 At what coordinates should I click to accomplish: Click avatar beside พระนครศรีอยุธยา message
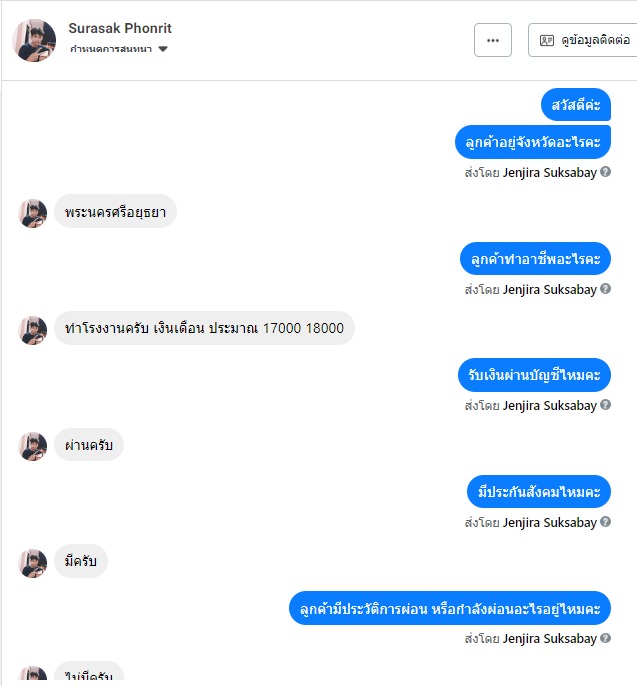[x=33, y=213]
